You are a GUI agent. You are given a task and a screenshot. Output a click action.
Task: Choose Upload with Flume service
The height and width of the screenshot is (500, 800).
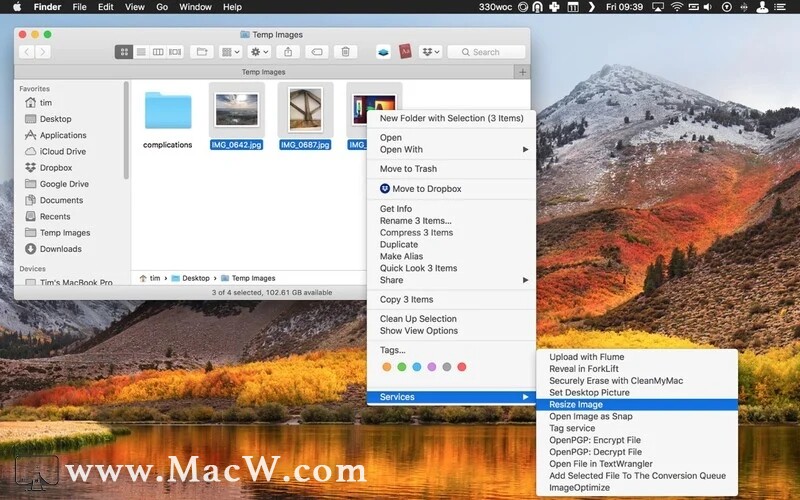point(637,357)
